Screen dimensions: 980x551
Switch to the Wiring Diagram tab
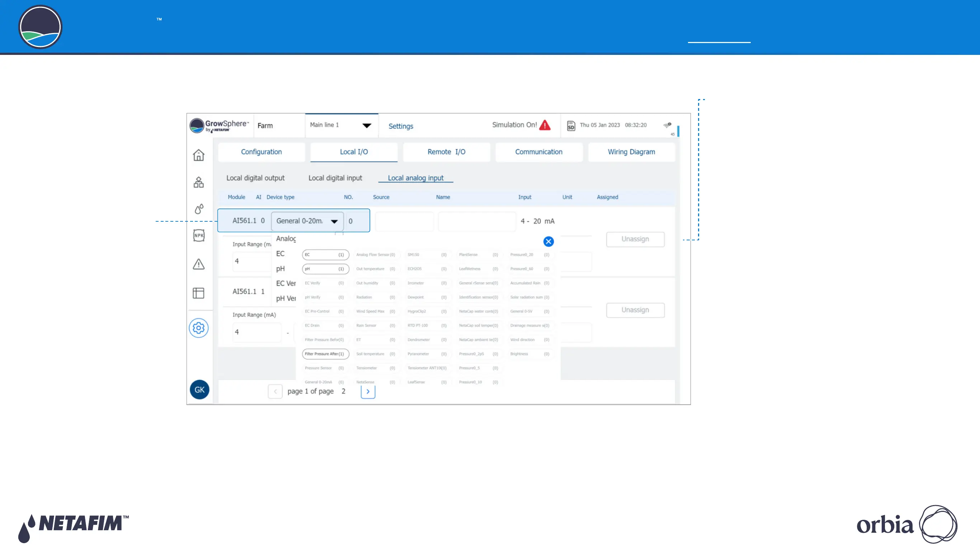point(632,152)
